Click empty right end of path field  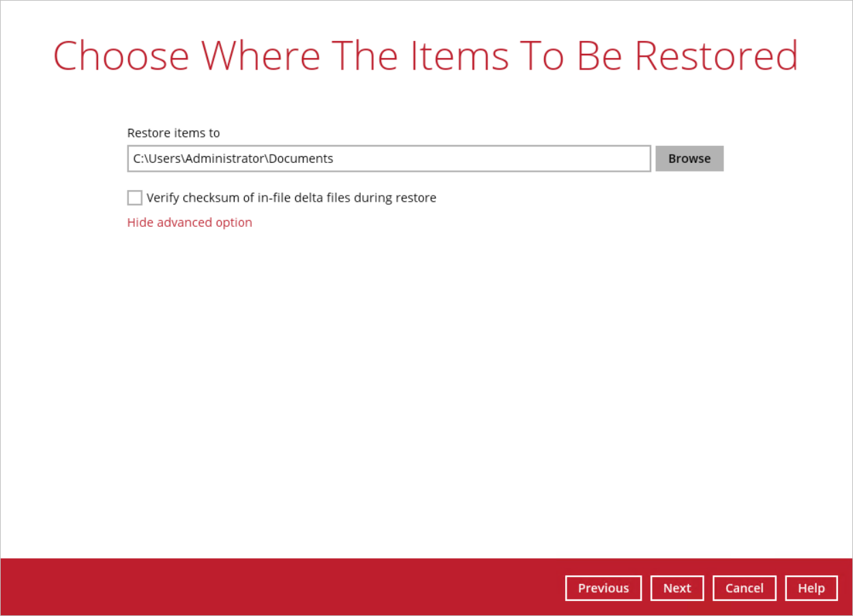pos(545,158)
